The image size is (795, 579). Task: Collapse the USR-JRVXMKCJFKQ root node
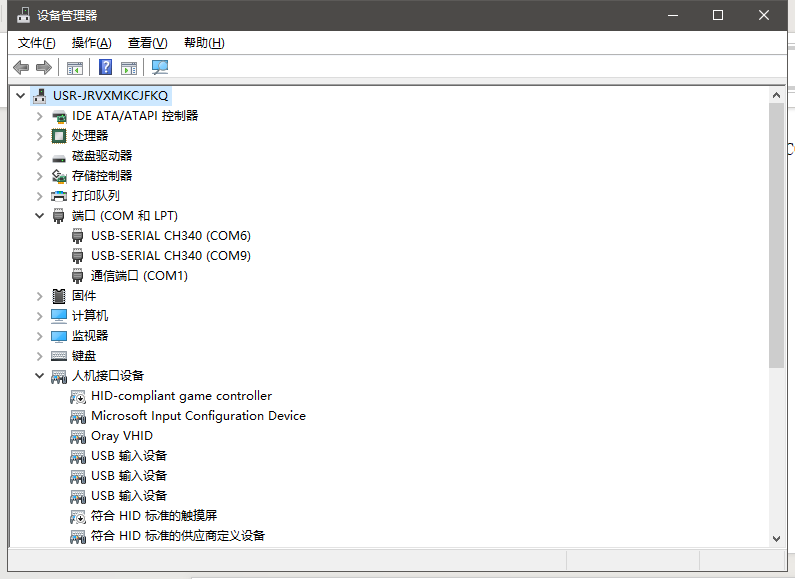tap(21, 96)
